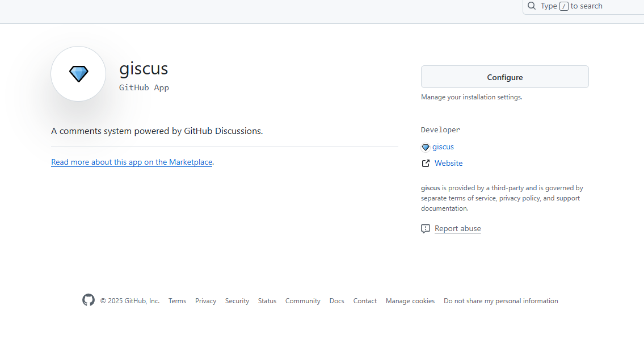Click the giscus gem app logo
The width and height of the screenshot is (644, 360).
(78, 74)
